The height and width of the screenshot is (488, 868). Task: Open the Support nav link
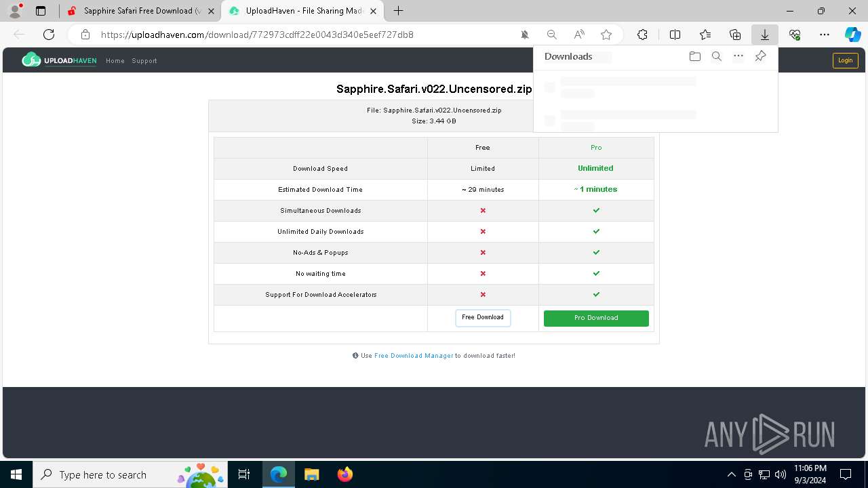tap(144, 61)
